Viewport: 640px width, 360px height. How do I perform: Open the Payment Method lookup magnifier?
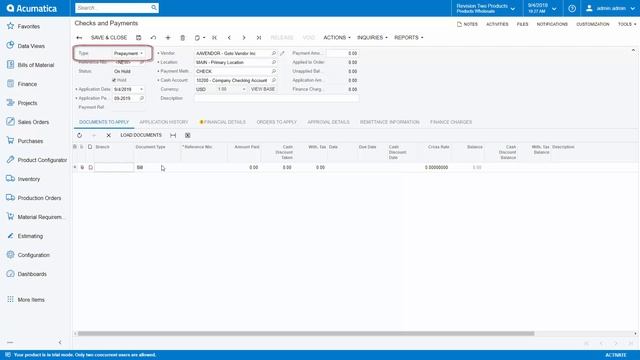[x=274, y=71]
